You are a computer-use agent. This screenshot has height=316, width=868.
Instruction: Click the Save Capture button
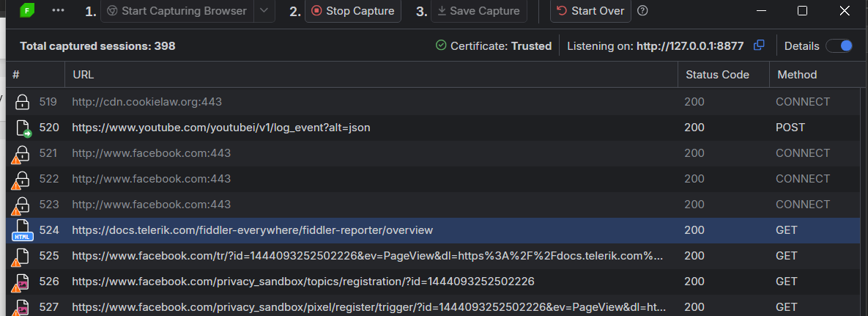coord(479,11)
